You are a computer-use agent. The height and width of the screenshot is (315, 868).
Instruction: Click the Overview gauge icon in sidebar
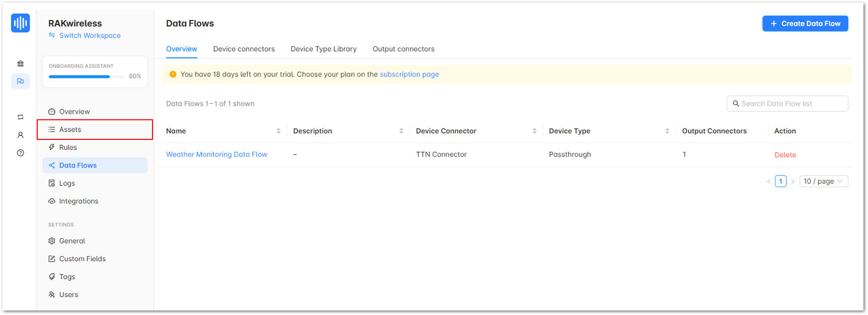[52, 112]
